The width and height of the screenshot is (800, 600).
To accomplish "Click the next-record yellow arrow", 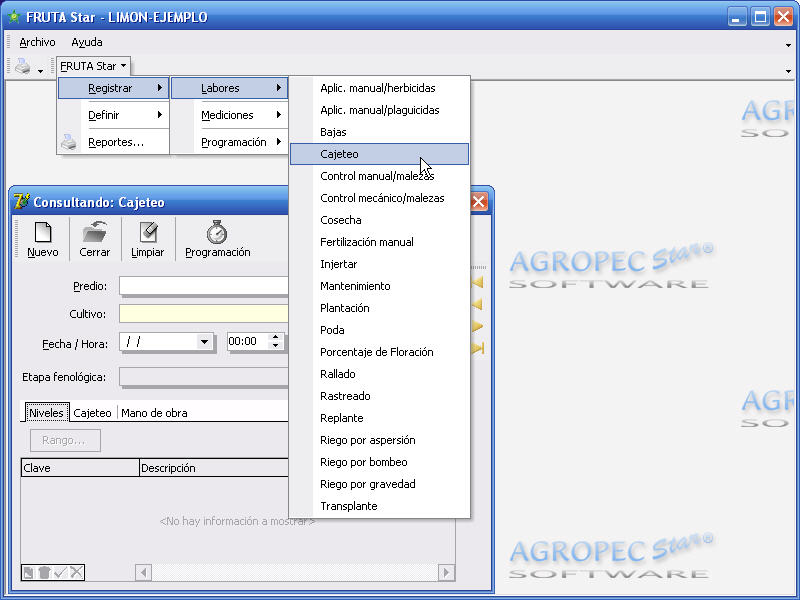I will (x=478, y=326).
